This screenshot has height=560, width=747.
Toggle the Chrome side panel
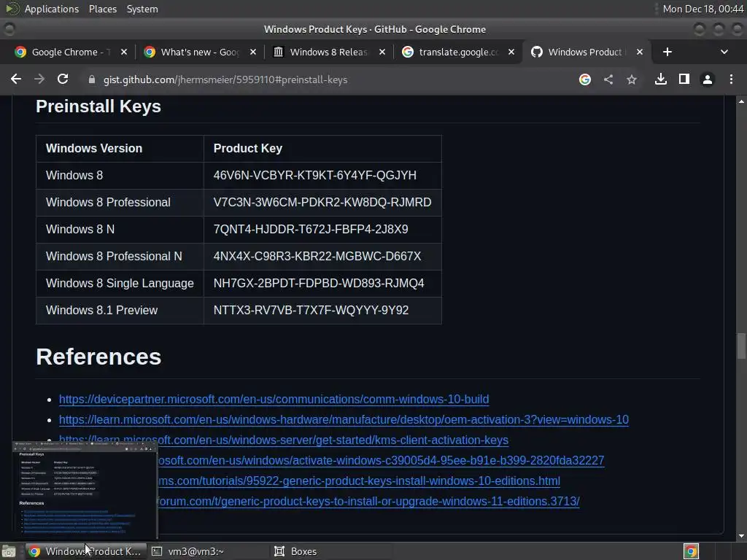click(x=684, y=79)
